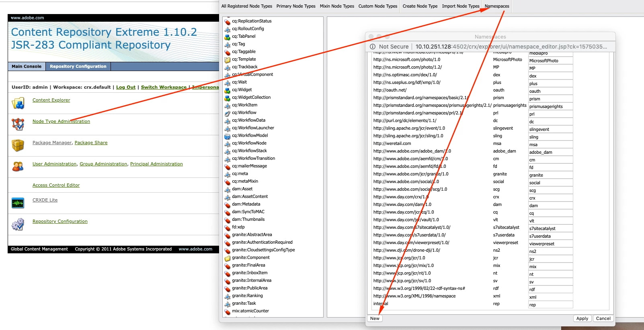Select cq:VirtualComponent in node type list
644x330 pixels.
(252, 74)
